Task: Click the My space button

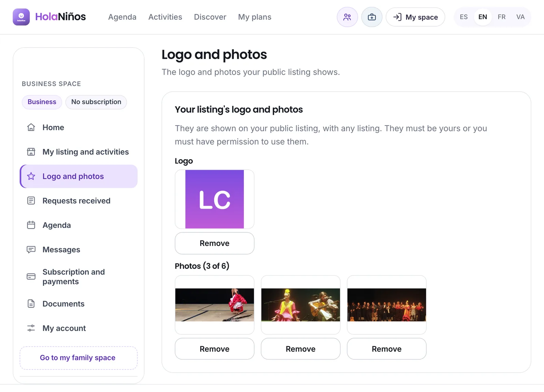Action: click(415, 17)
